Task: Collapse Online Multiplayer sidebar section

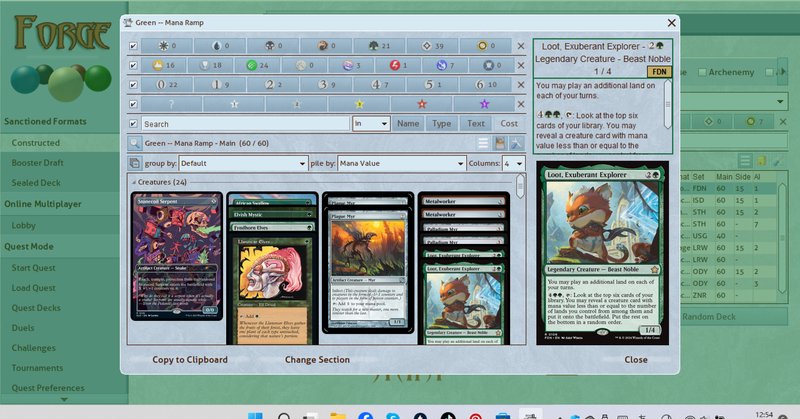Action: [43, 204]
